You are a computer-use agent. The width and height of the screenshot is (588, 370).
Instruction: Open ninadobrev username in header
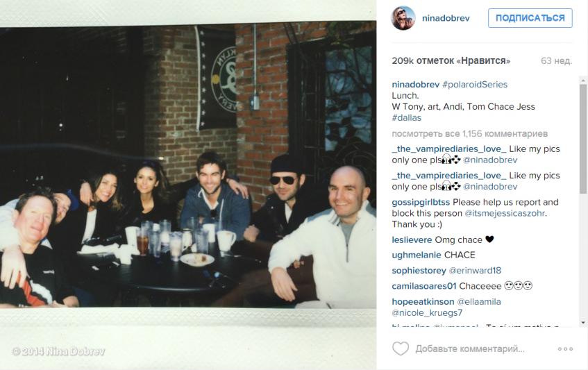pos(446,18)
